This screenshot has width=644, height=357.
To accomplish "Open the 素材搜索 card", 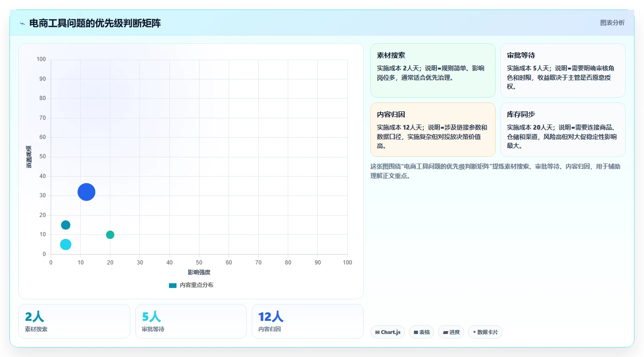I will tap(433, 70).
